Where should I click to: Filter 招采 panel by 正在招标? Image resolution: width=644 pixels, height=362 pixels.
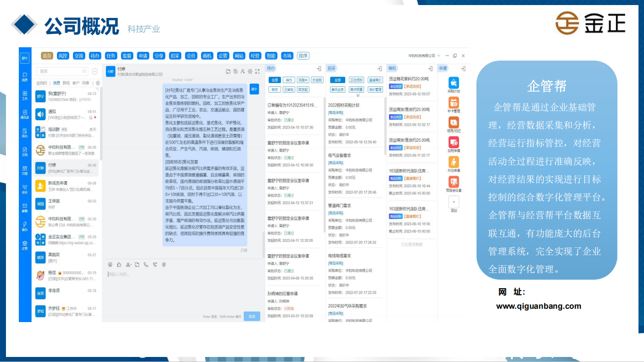click(x=356, y=80)
